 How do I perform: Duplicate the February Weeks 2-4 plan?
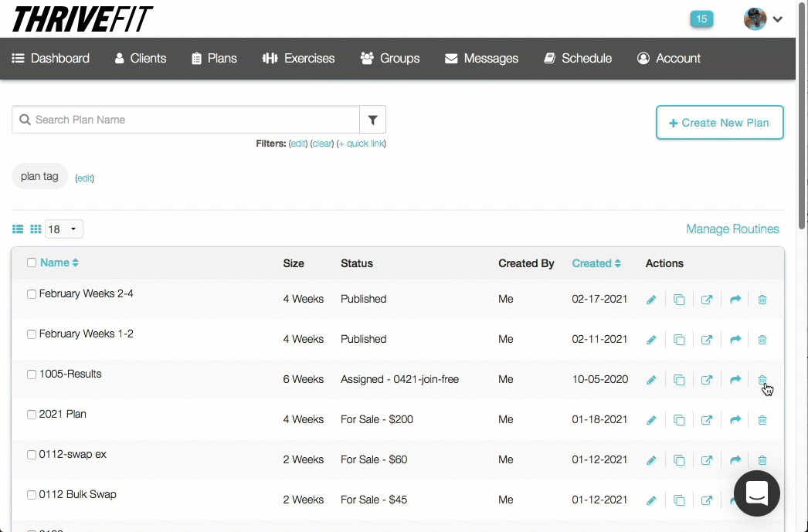click(x=679, y=300)
